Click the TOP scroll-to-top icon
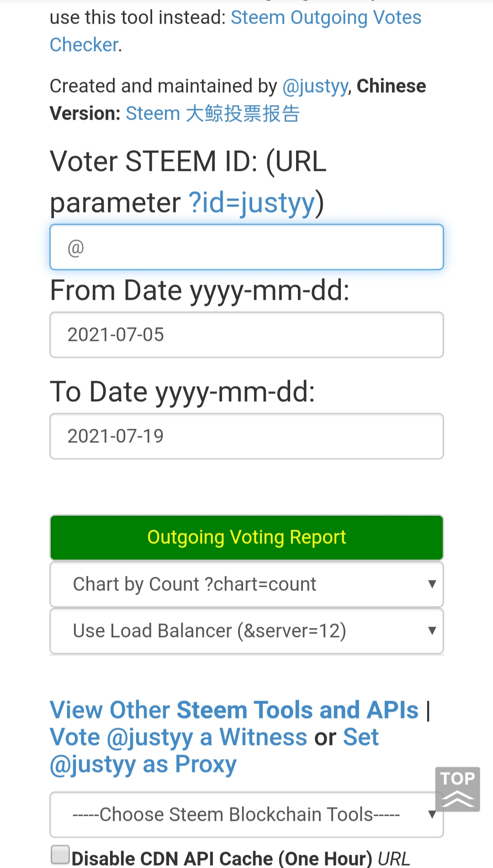This screenshot has height=868, width=493. (457, 788)
